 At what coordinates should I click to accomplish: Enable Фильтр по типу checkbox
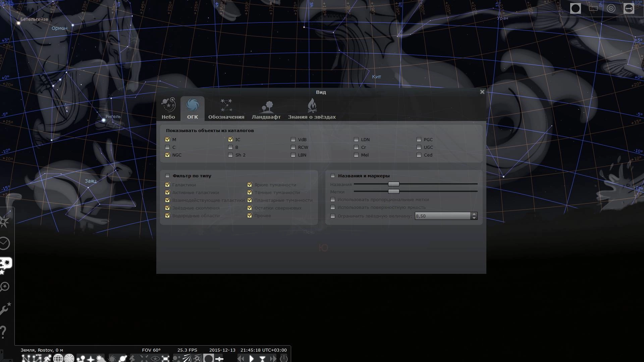pos(167,176)
